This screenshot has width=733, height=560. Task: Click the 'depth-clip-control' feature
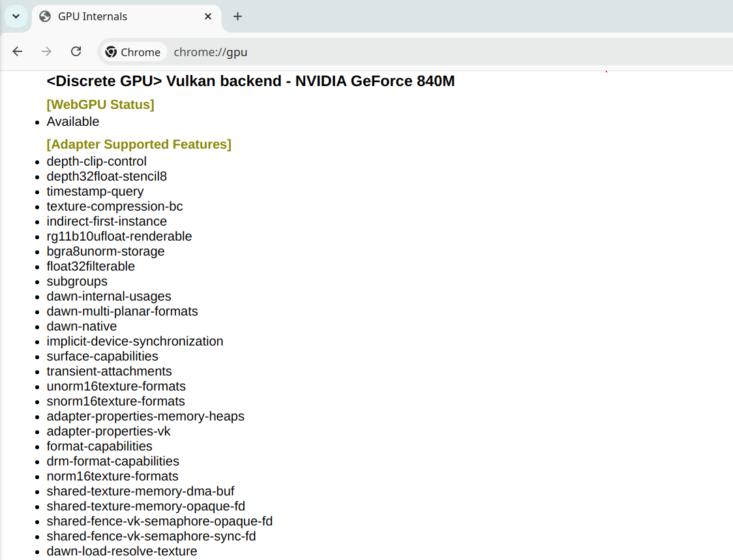coord(97,161)
